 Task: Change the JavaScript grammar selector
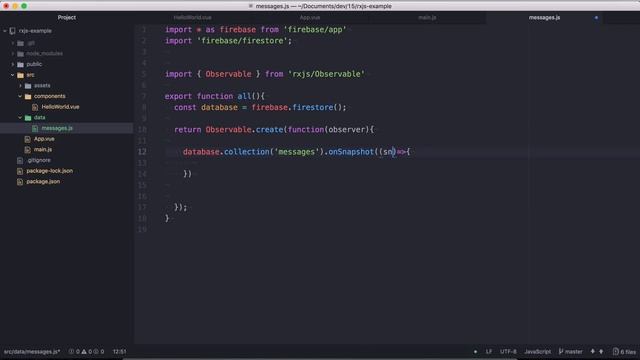(538, 352)
